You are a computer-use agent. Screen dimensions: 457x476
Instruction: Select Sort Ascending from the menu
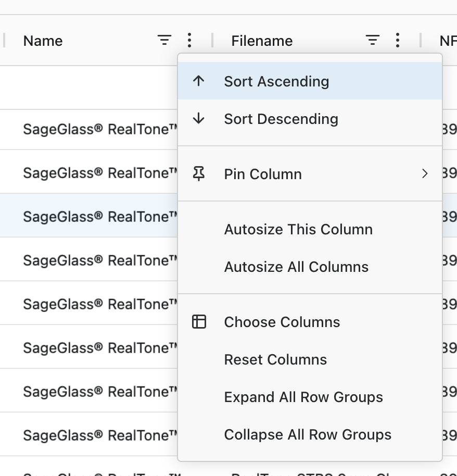point(310,81)
